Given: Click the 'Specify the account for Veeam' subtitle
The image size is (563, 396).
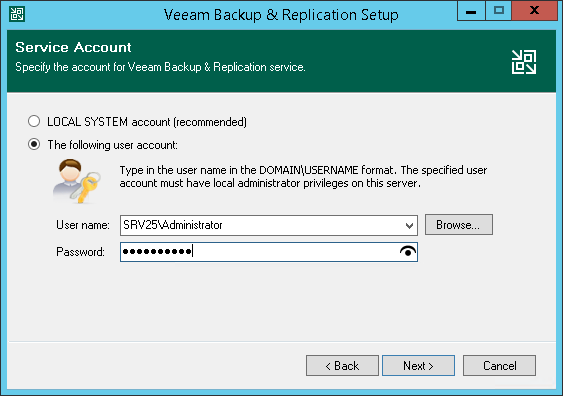Looking at the screenshot, I should 160,67.
